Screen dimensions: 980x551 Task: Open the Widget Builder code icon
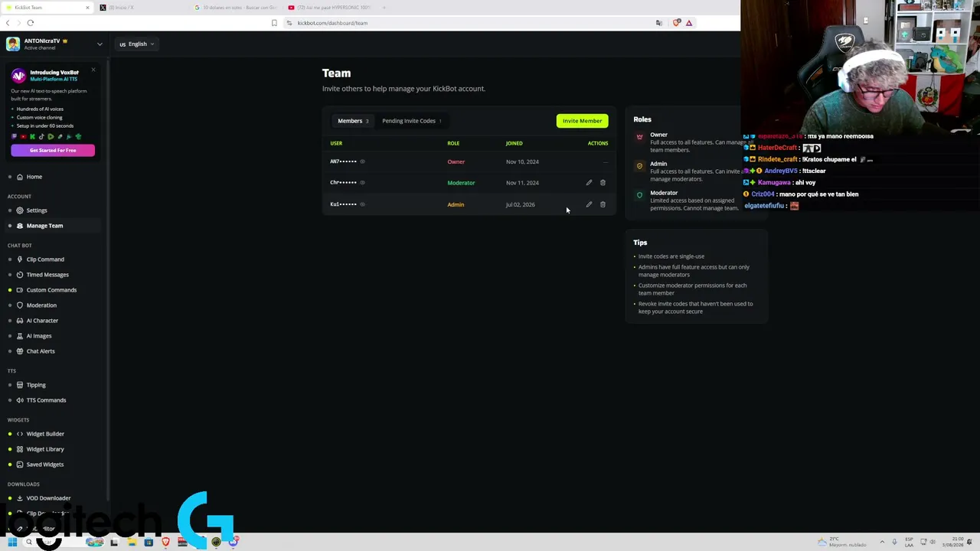click(20, 434)
